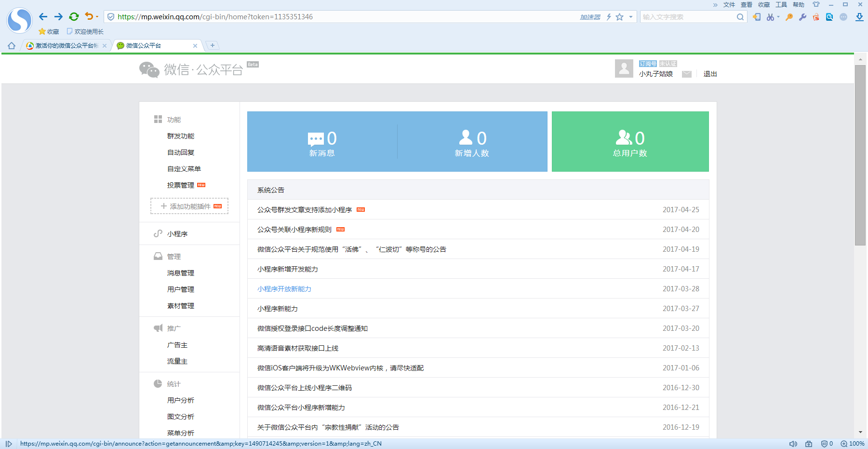
Task: Reload the page with the green refresh icon
Action: (x=74, y=17)
